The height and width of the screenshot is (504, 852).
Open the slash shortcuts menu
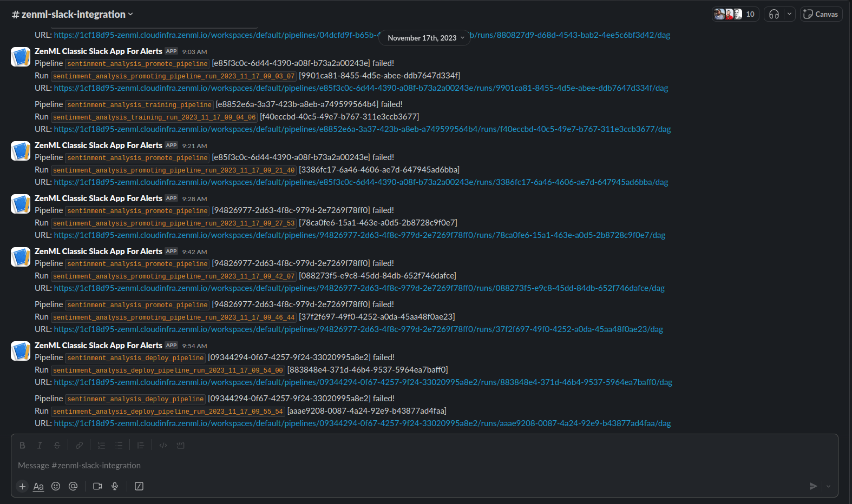(x=139, y=486)
